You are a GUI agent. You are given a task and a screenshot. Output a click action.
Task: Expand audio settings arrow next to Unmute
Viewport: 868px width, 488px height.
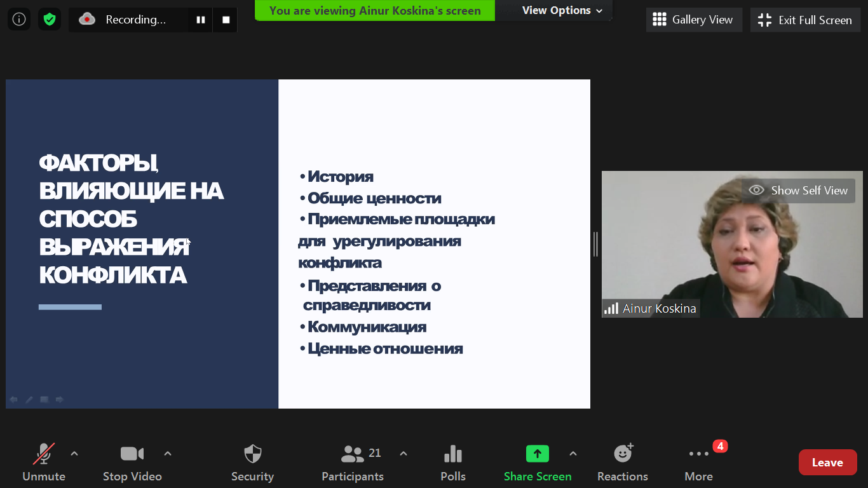coord(74,454)
